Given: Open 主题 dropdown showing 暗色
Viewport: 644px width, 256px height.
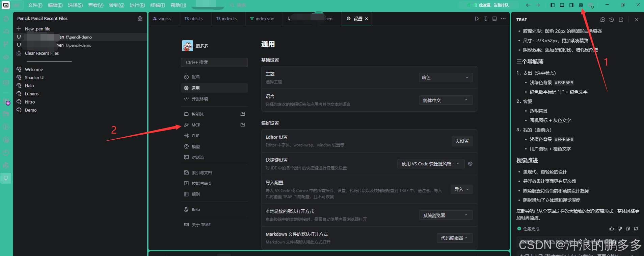Looking at the screenshot, I should tap(446, 77).
